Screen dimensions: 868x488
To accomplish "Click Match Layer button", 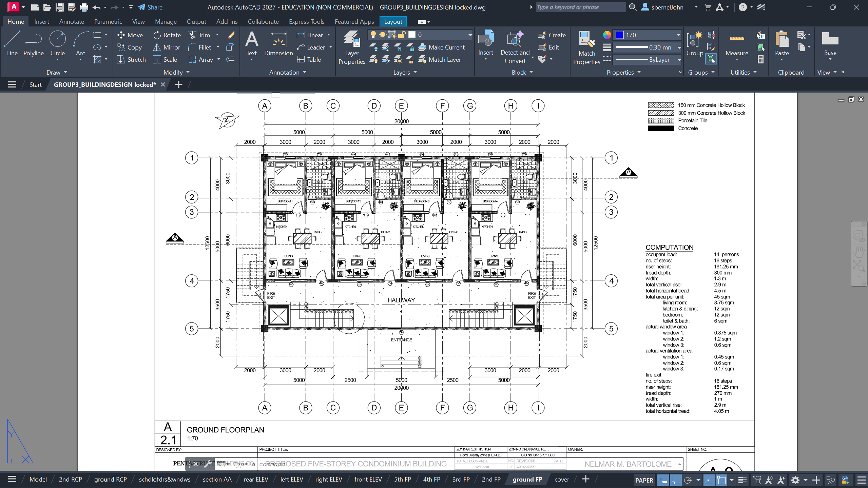I will pyautogui.click(x=440, y=59).
